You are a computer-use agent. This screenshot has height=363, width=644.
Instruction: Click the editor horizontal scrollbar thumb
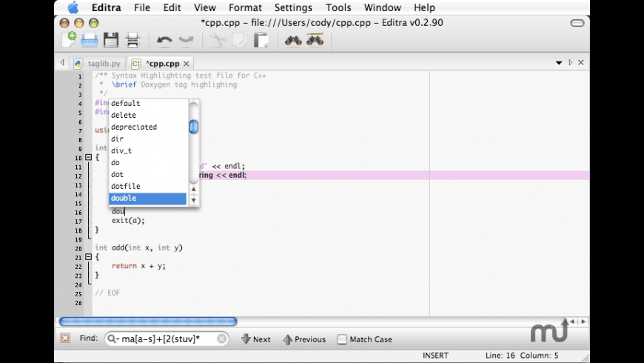pyautogui.click(x=148, y=321)
